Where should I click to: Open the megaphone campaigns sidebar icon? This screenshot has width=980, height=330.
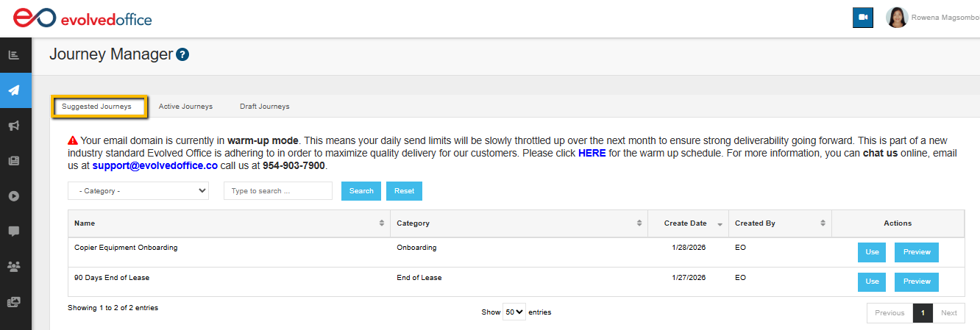coord(14,126)
